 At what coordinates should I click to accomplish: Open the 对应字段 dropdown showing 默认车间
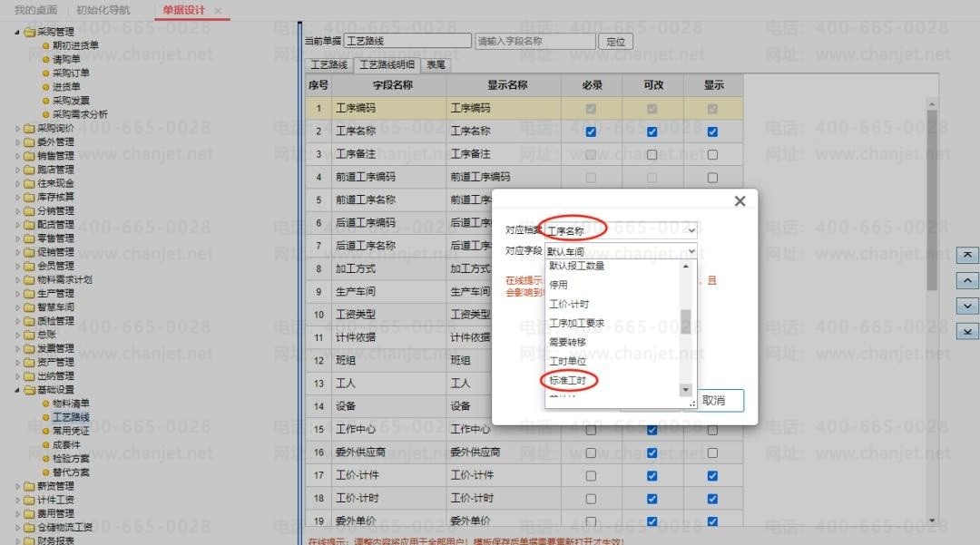(x=621, y=251)
